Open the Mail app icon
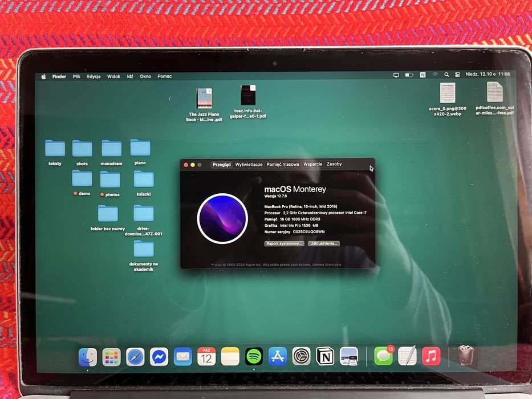 click(183, 357)
